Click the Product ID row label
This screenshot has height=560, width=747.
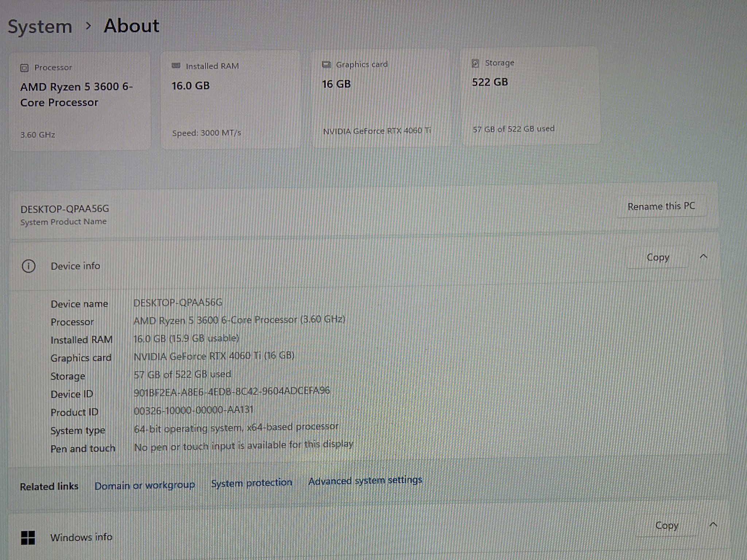click(x=74, y=412)
